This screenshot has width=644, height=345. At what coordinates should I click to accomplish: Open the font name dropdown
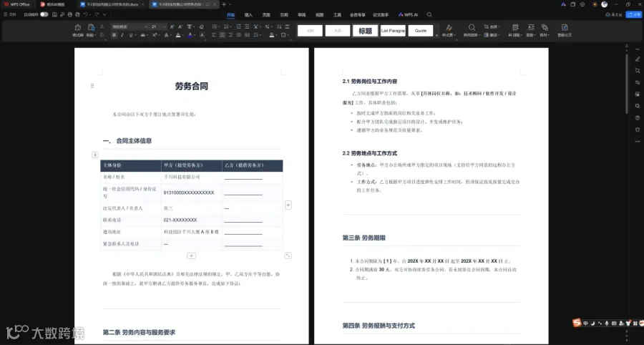(146, 26)
